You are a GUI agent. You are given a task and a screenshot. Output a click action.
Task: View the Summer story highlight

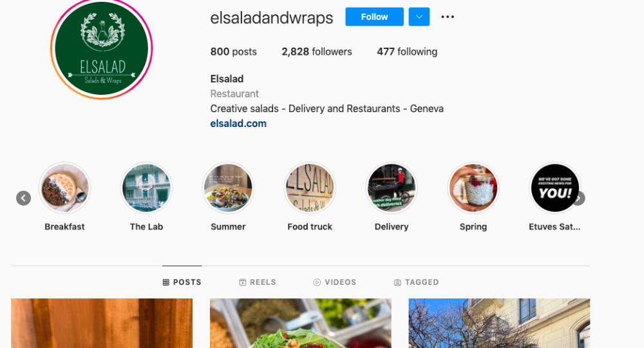228,188
